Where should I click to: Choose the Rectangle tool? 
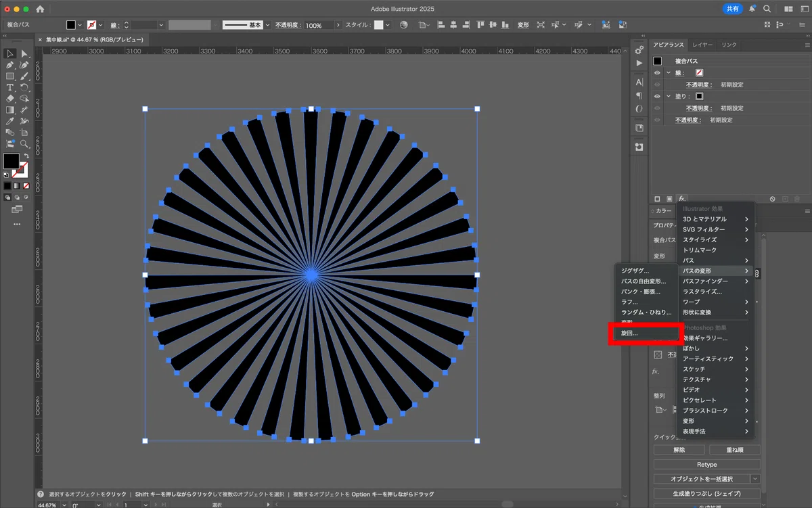pos(10,76)
